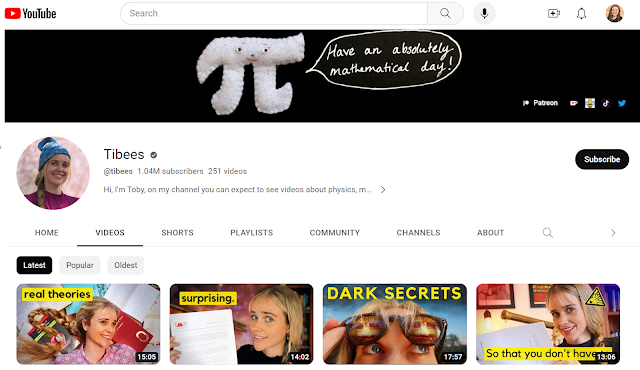The height and width of the screenshot is (370, 640).
Task: Search within channel using magnifier icon
Action: point(547,233)
